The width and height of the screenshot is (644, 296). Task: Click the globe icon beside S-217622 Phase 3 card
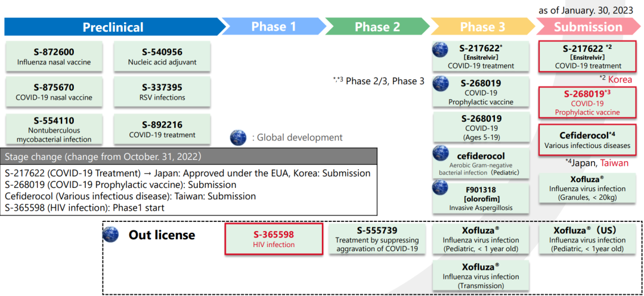point(439,50)
